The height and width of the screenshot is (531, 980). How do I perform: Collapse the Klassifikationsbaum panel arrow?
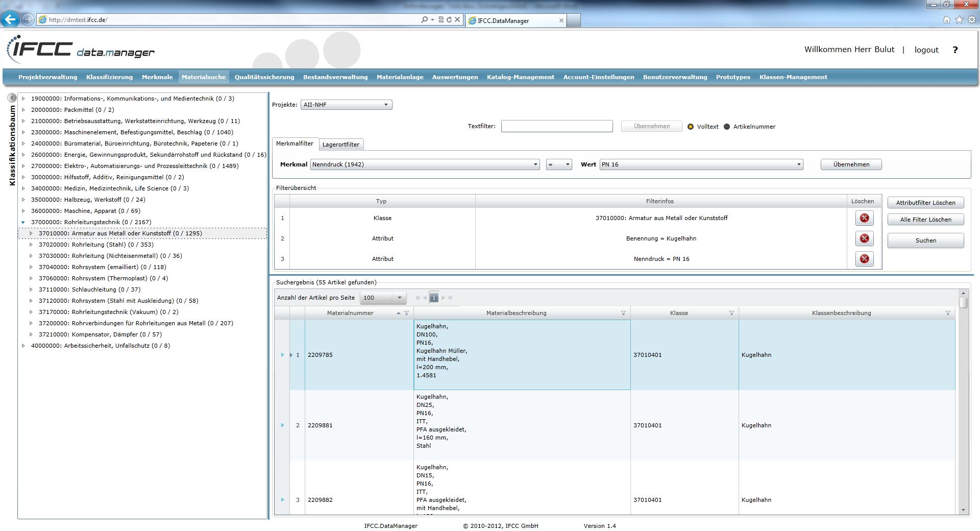[12, 98]
